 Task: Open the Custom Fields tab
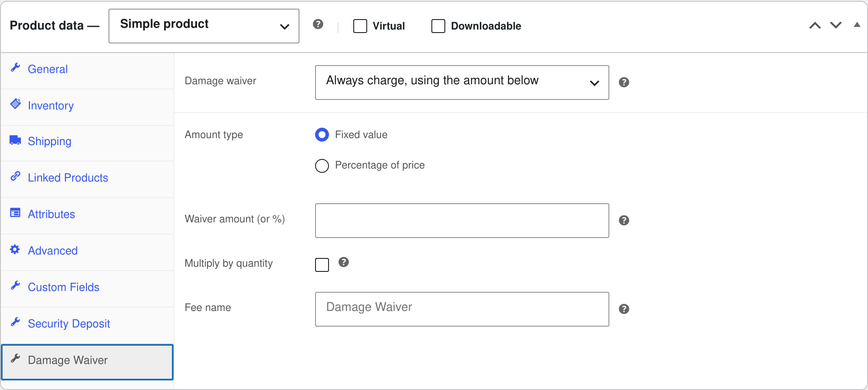click(x=87, y=289)
